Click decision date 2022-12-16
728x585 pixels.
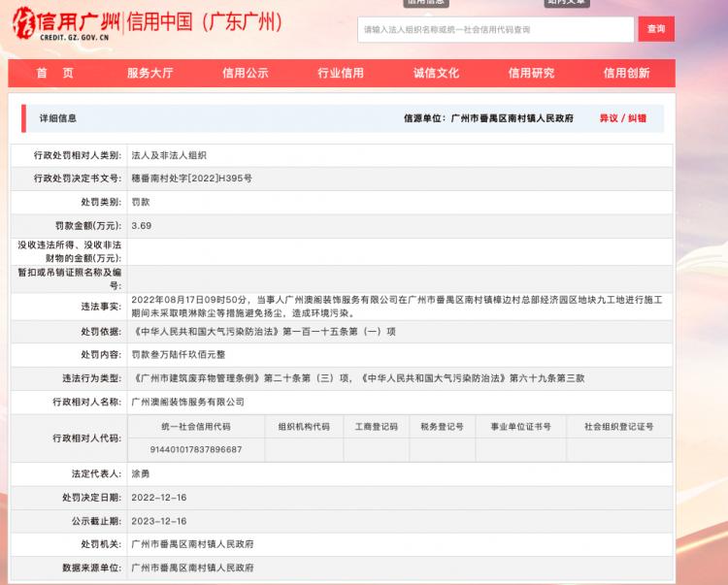pyautogui.click(x=159, y=498)
